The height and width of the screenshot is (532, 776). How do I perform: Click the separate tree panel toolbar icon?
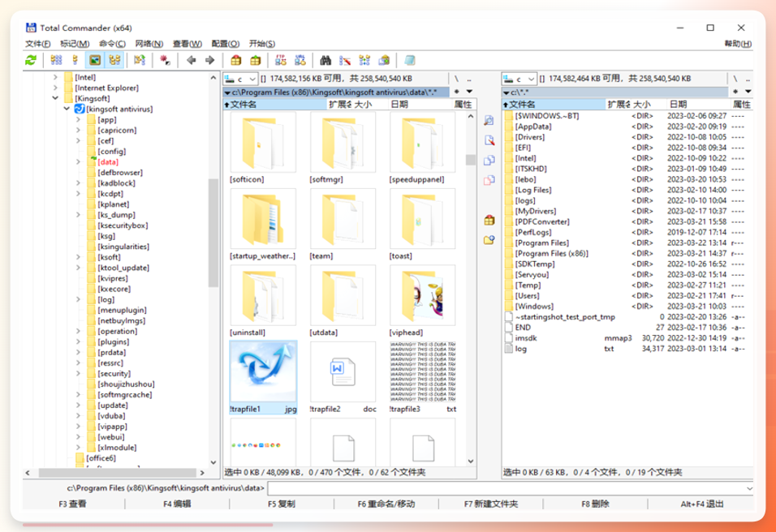pos(140,60)
